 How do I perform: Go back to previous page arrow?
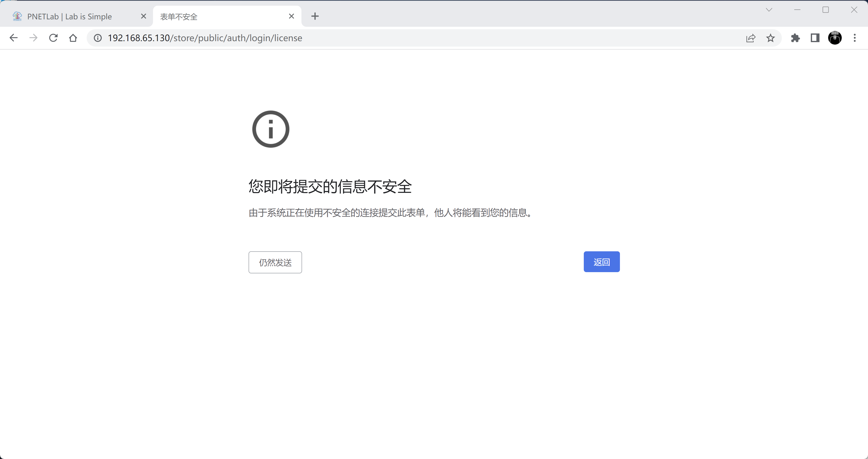tap(13, 38)
